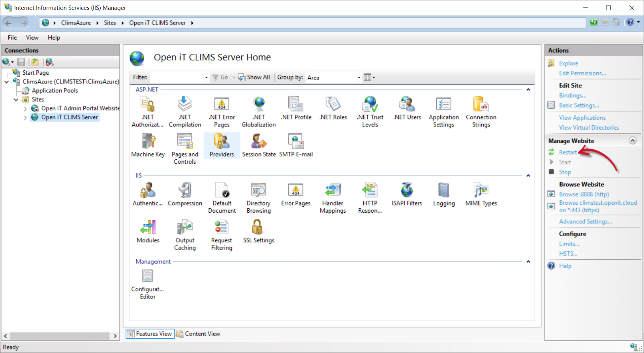Open the File menu

tap(12, 38)
